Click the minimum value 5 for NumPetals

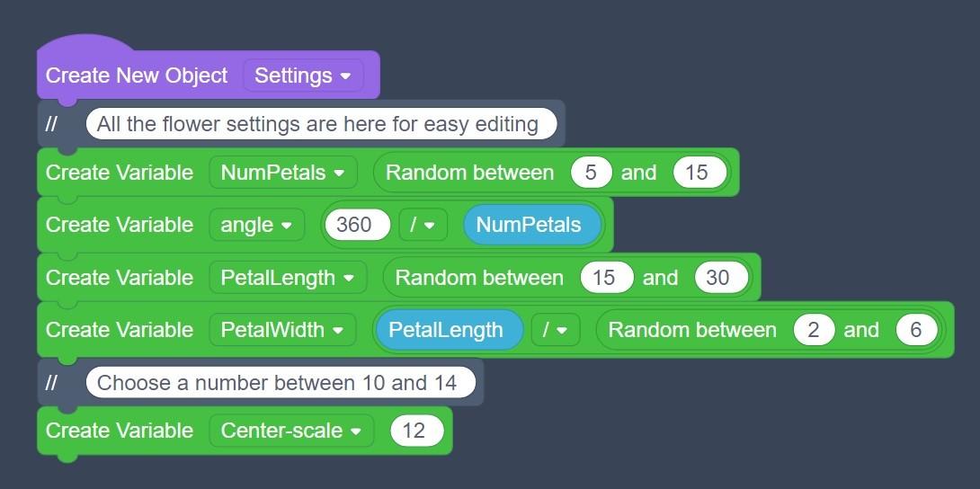[591, 173]
